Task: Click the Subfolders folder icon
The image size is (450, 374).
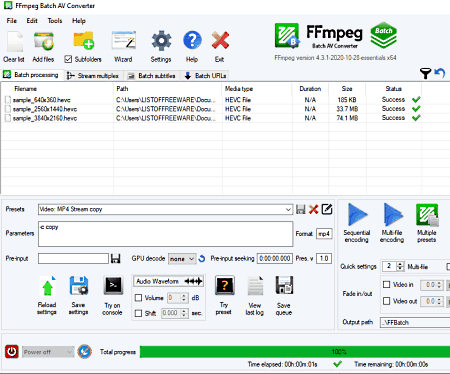Action: tap(83, 41)
